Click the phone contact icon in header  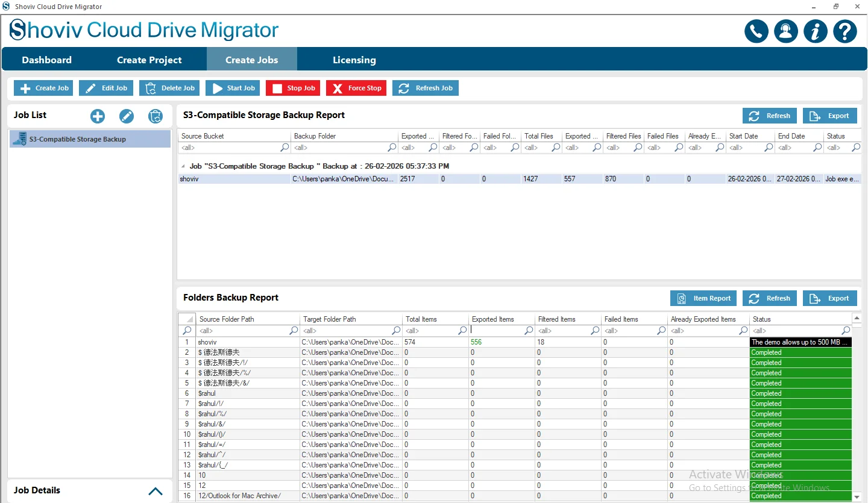756,31
